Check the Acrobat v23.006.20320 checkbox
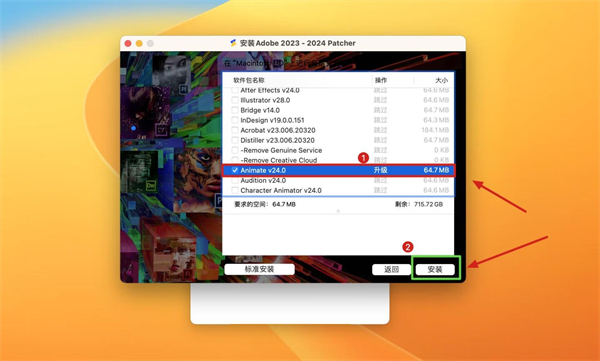 coord(235,130)
